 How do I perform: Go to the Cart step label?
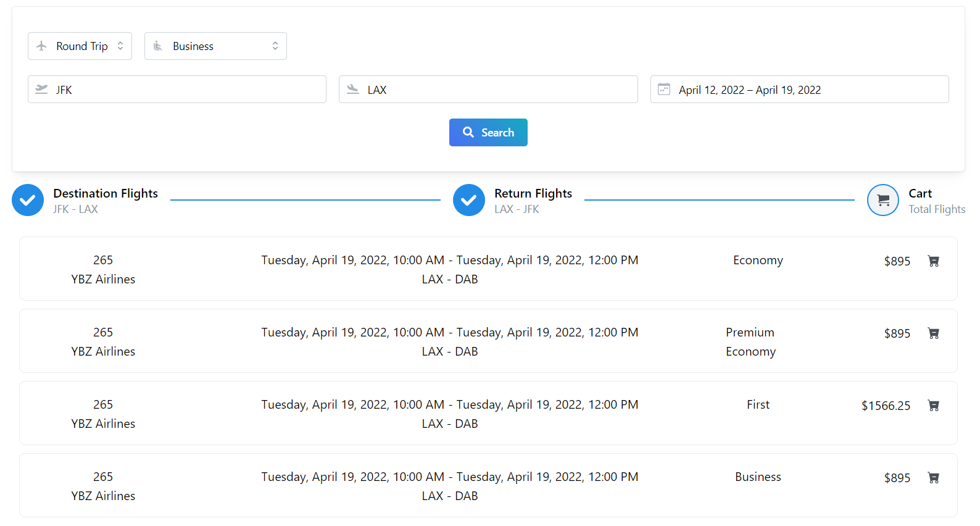(920, 193)
